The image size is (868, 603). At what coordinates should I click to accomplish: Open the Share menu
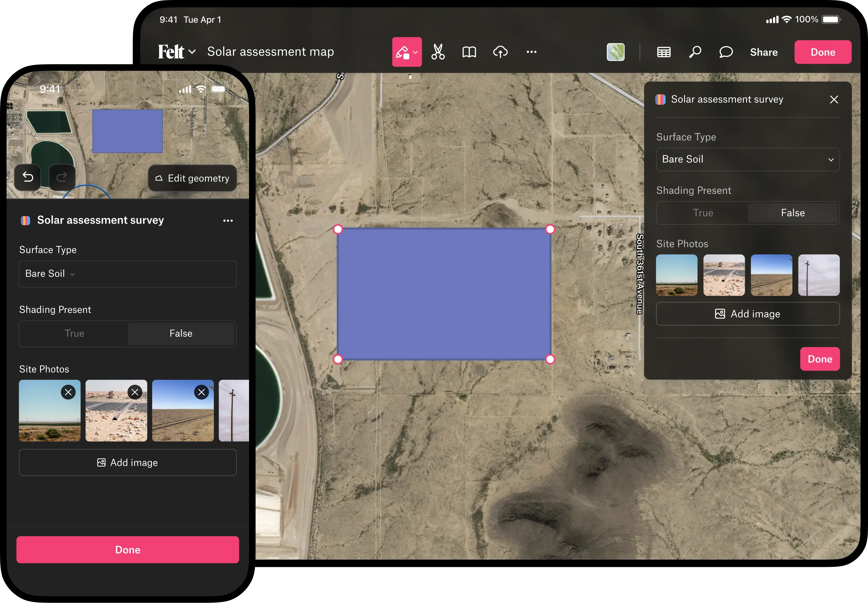point(763,52)
